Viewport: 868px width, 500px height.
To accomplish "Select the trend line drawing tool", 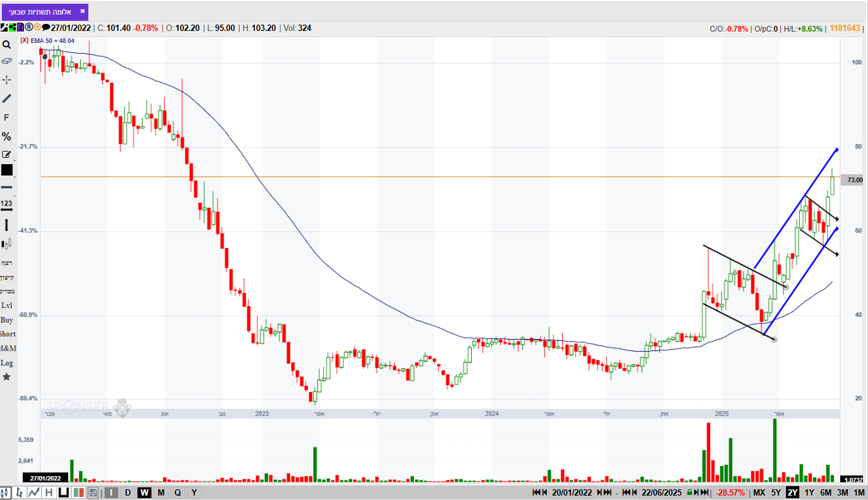I will click(x=6, y=98).
